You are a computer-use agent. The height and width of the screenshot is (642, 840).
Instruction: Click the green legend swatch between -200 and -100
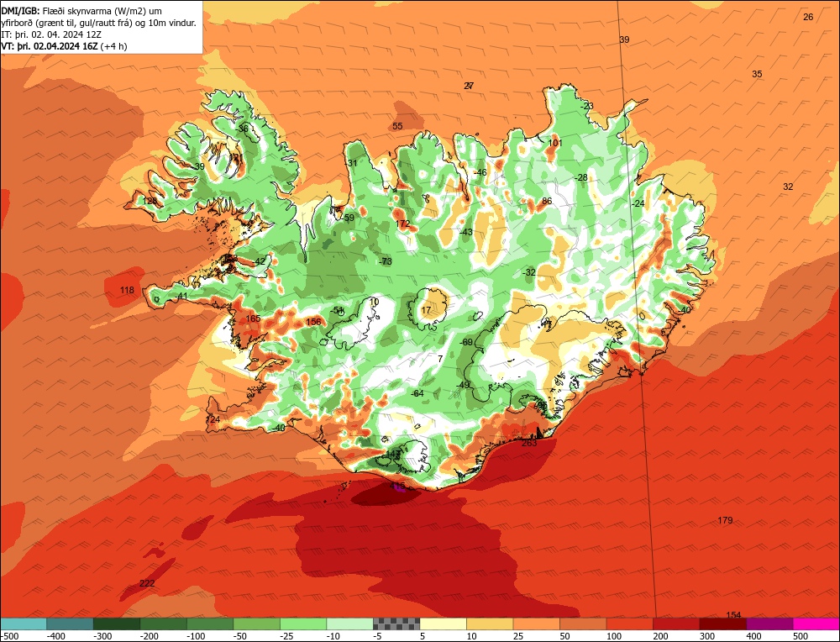[164, 624]
